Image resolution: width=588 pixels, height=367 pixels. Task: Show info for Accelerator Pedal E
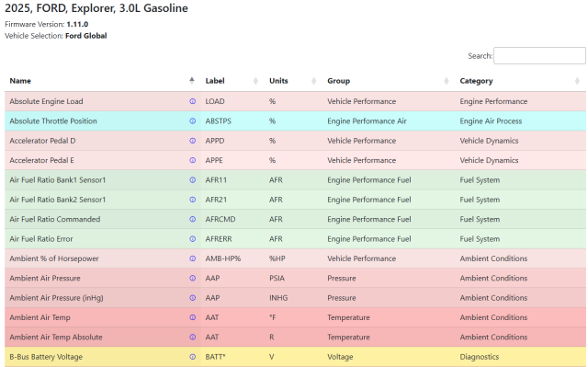click(x=192, y=160)
